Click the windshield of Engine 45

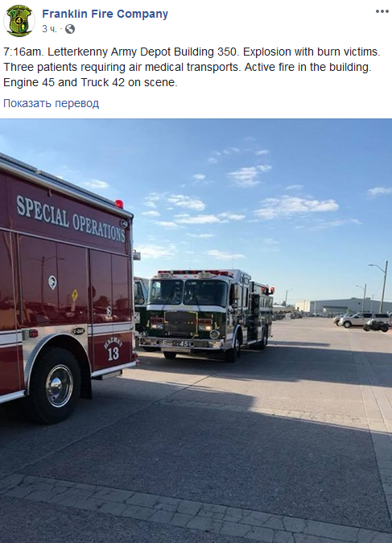(188, 292)
